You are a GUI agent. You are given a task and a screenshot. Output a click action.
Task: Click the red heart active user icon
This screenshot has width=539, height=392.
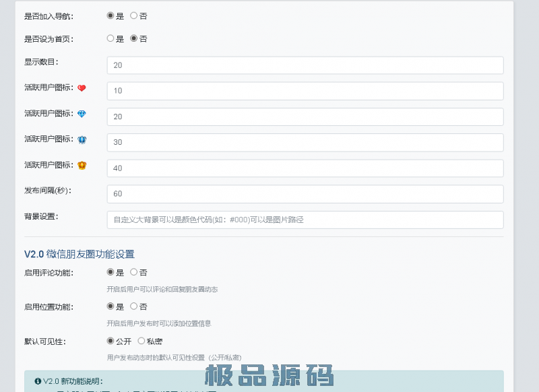tap(82, 88)
